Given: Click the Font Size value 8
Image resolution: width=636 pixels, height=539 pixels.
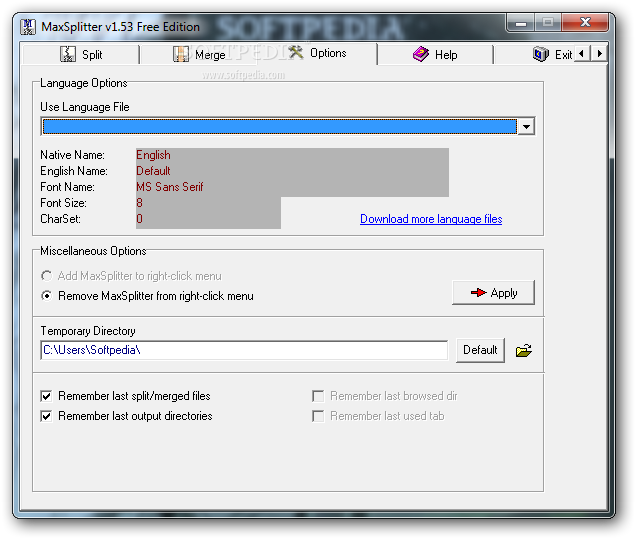Looking at the screenshot, I should click(x=140, y=203).
